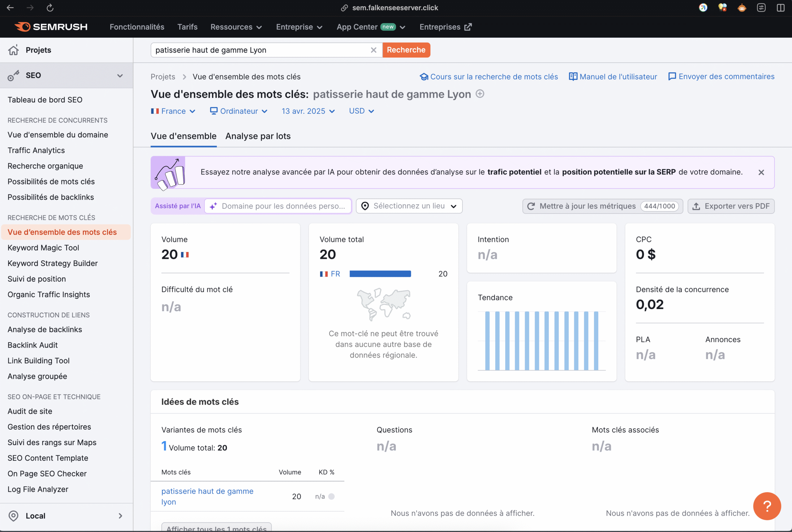Open Backlink Audit in sidebar

32,345
